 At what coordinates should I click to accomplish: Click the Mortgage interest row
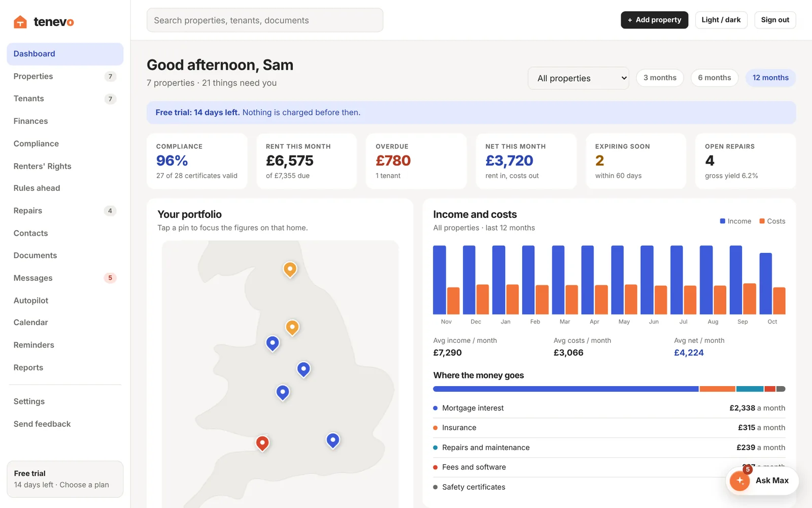(x=609, y=408)
